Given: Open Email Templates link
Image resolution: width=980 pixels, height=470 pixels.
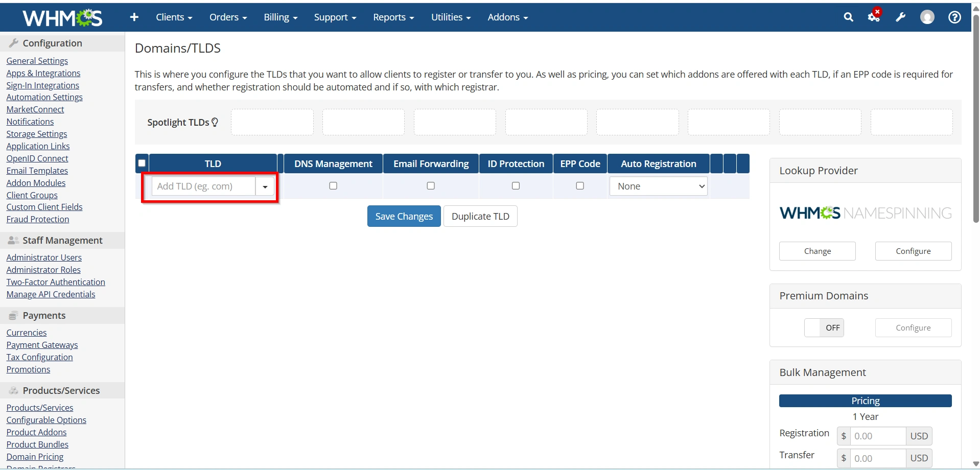Looking at the screenshot, I should [37, 171].
